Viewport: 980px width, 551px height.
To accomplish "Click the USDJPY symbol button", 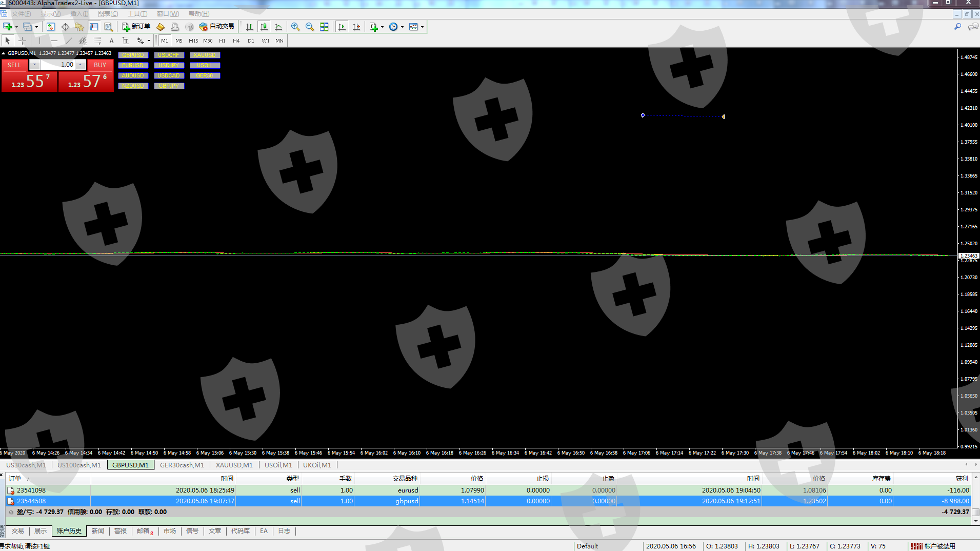I will [169, 65].
